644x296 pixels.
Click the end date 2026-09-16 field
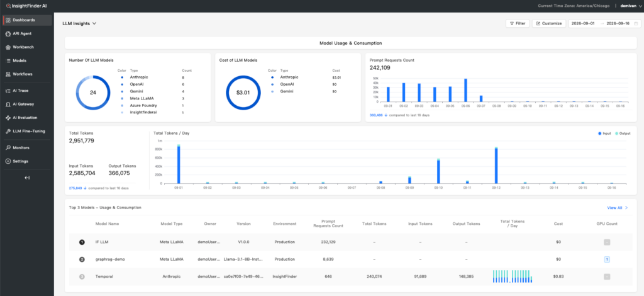pyautogui.click(x=618, y=23)
